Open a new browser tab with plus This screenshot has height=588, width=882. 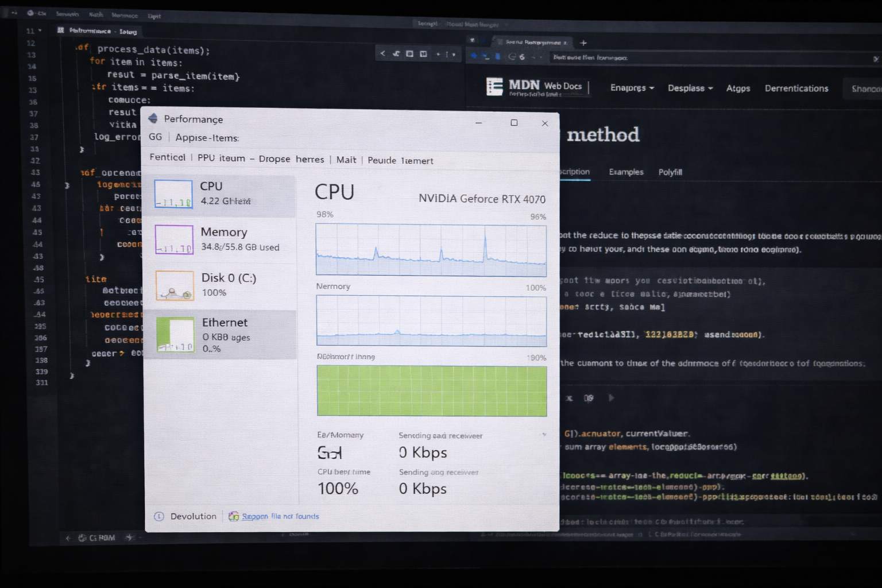pyautogui.click(x=583, y=43)
